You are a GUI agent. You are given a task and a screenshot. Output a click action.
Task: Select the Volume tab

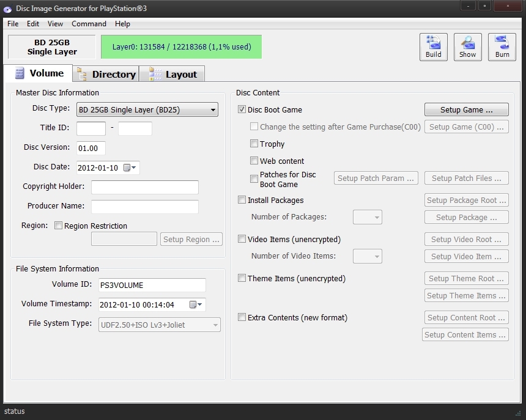point(38,73)
